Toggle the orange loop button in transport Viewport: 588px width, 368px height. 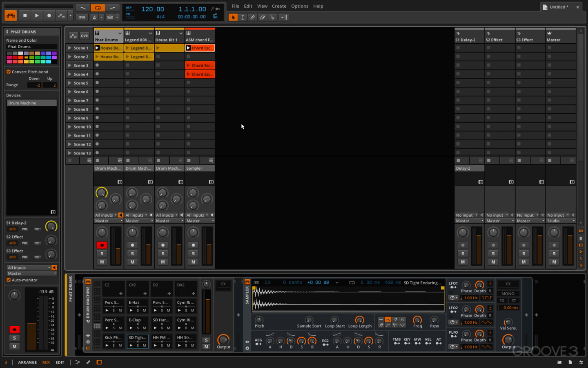(98, 8)
